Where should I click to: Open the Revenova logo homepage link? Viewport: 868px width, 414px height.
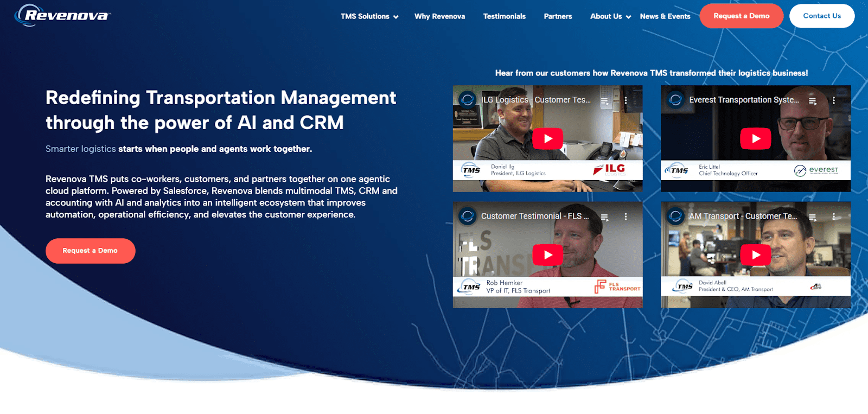point(62,15)
